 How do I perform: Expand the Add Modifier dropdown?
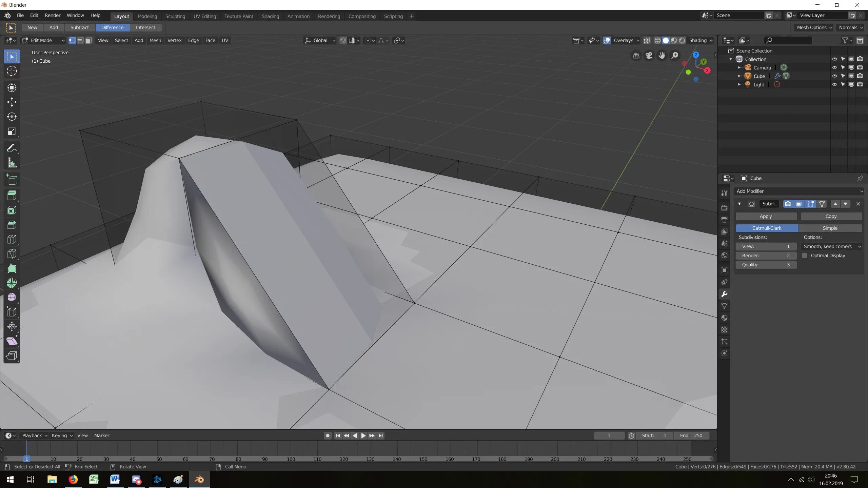pos(798,191)
